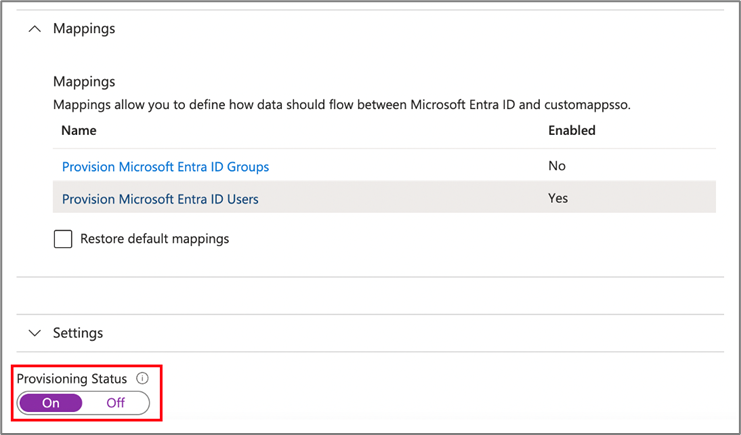Switch Provisioning Status to Off
This screenshot has height=435, width=741.
tap(115, 403)
